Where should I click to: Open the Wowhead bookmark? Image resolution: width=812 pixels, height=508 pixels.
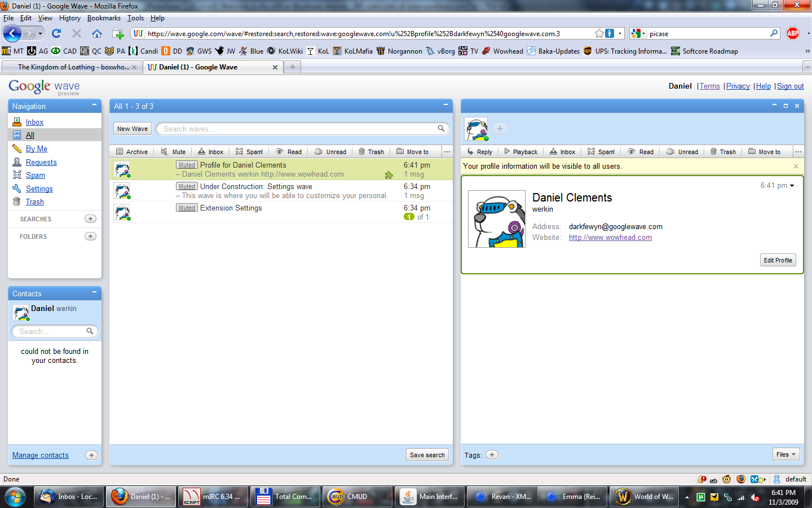click(502, 51)
